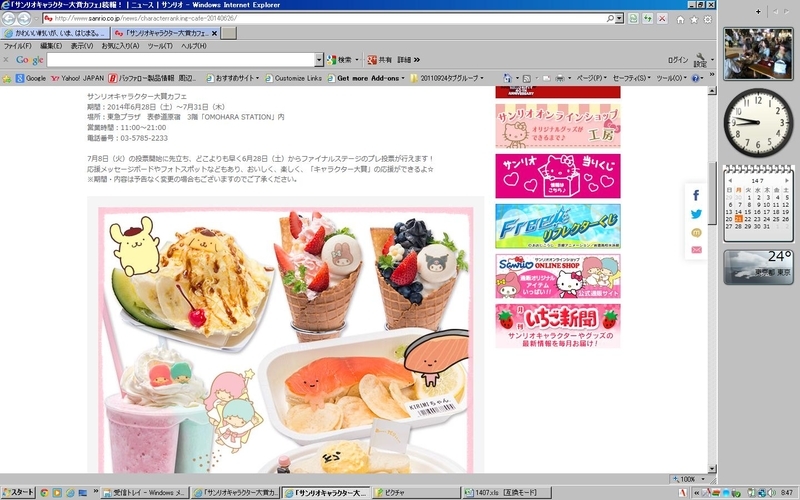Click the page vertical scrollbar thumb
800x500 pixels.
(712, 193)
